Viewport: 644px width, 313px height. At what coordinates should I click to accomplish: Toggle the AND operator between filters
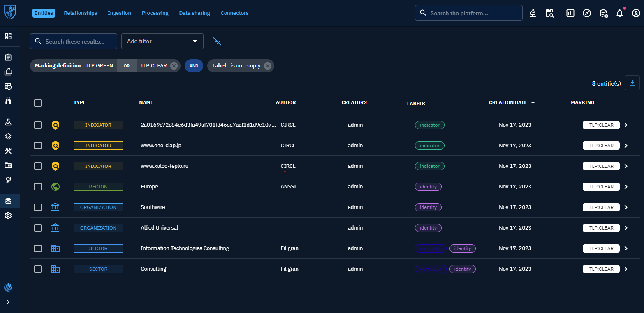[194, 66]
